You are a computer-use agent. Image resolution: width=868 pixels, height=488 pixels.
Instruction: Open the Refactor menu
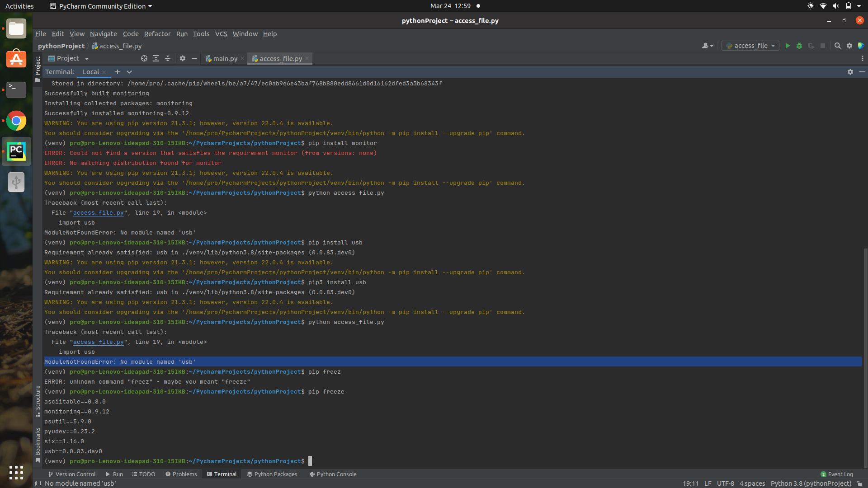[x=157, y=34]
